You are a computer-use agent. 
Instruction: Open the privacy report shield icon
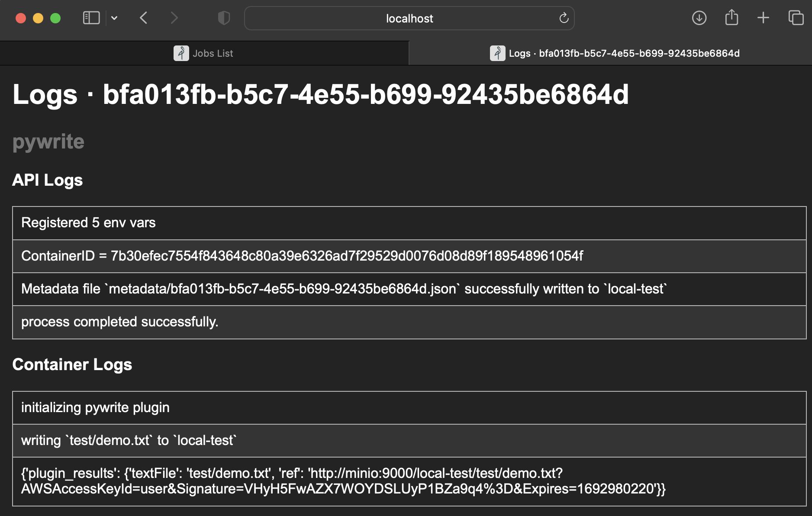[x=224, y=18]
